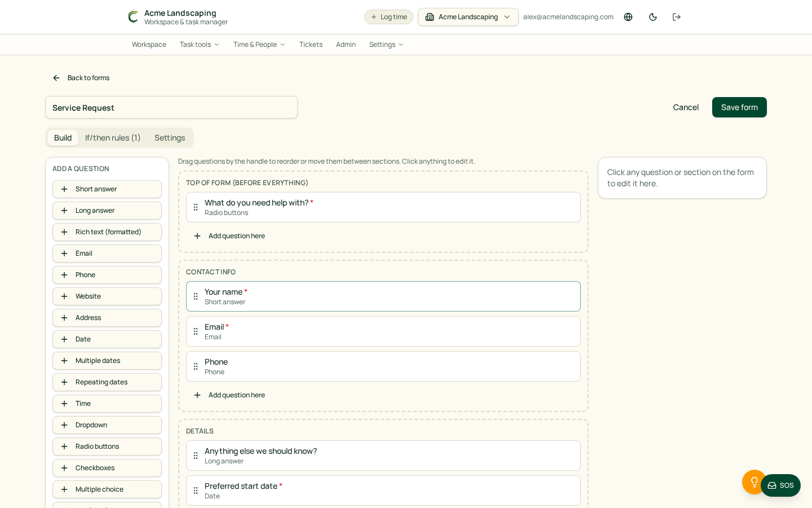Click the back arrow icon
This screenshot has height=508, width=812.
pos(56,78)
